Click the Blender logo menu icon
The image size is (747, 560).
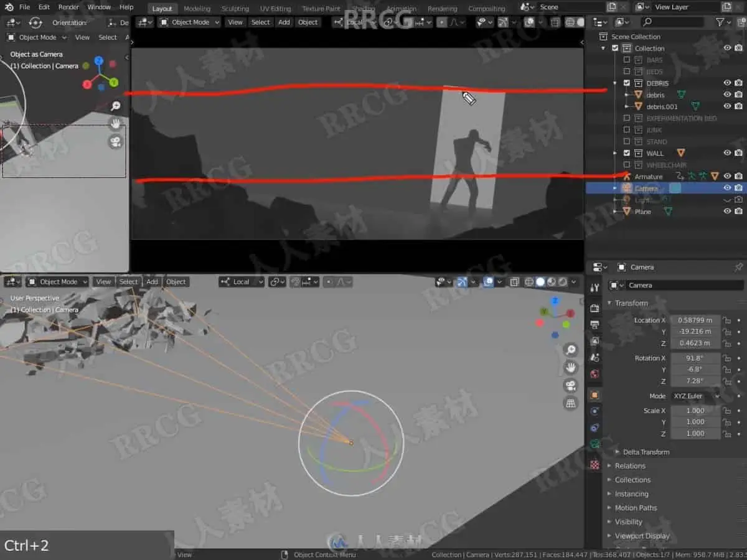(7, 7)
